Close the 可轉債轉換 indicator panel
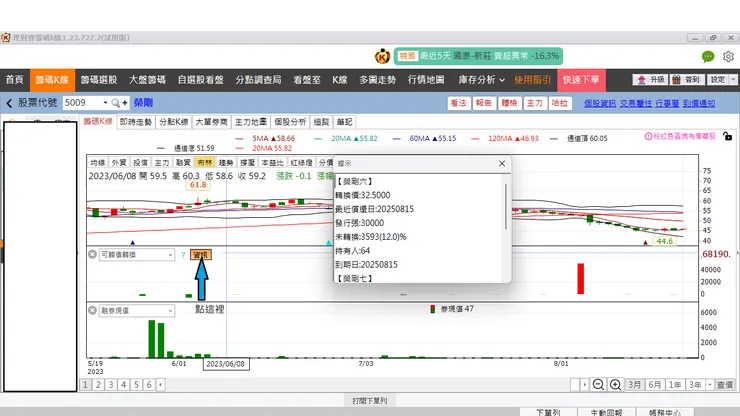This screenshot has width=740, height=416. point(92,255)
